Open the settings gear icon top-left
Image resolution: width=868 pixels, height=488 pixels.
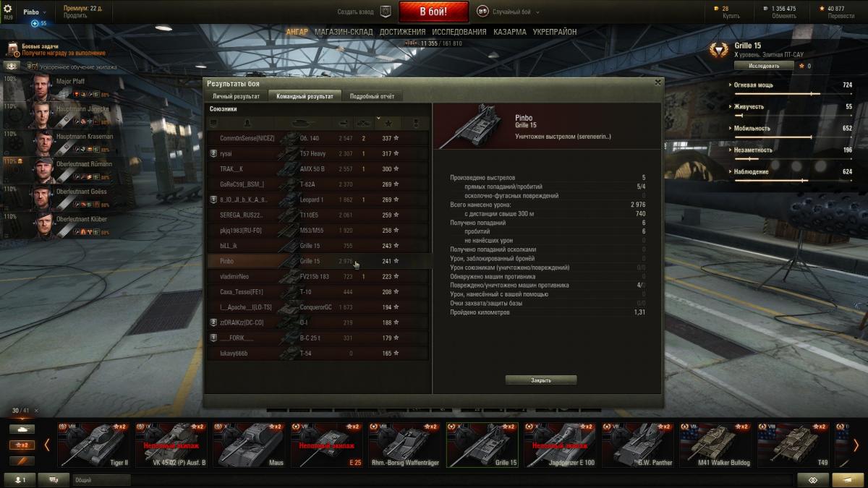pos(9,9)
